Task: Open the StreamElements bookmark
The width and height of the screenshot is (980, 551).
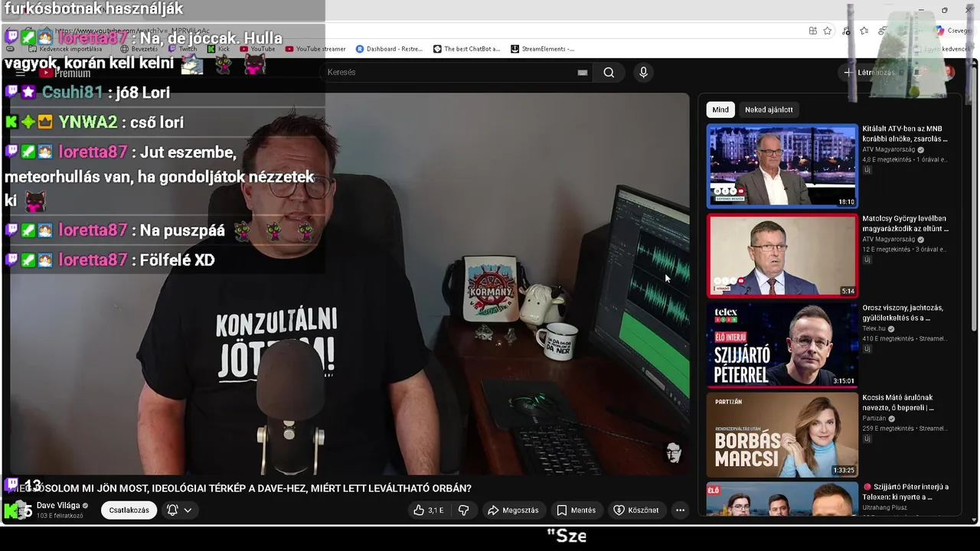Action: 542,49
